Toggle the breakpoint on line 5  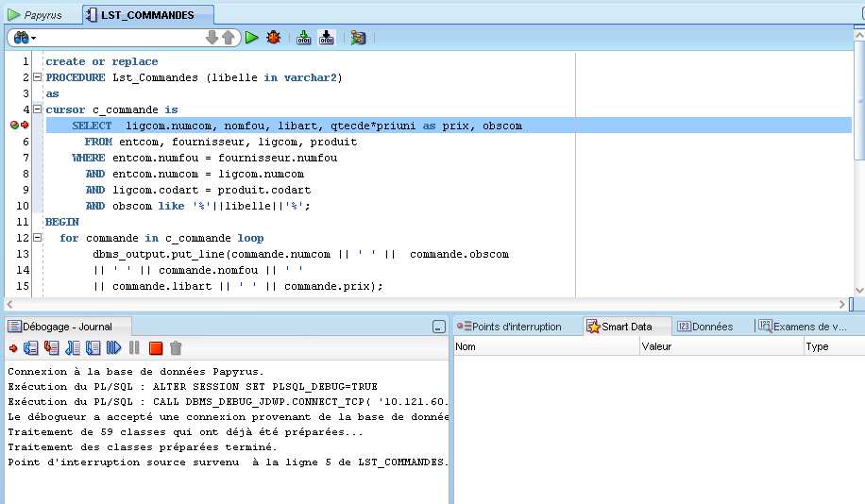(x=15, y=126)
